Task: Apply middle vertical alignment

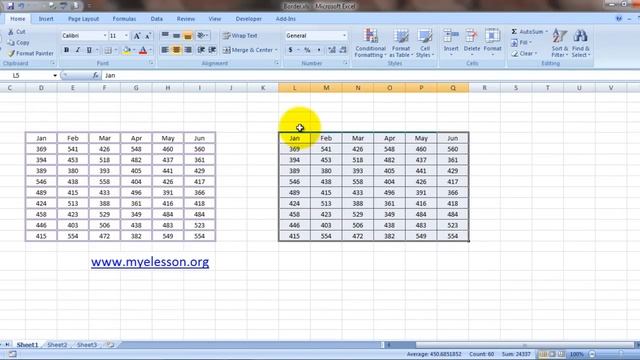Action: click(176, 36)
